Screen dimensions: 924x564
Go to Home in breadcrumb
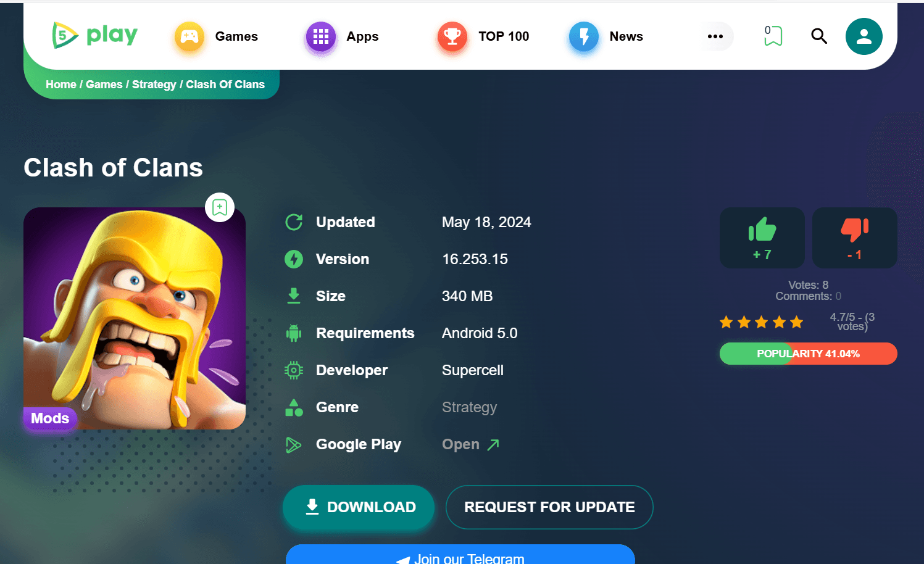61,85
